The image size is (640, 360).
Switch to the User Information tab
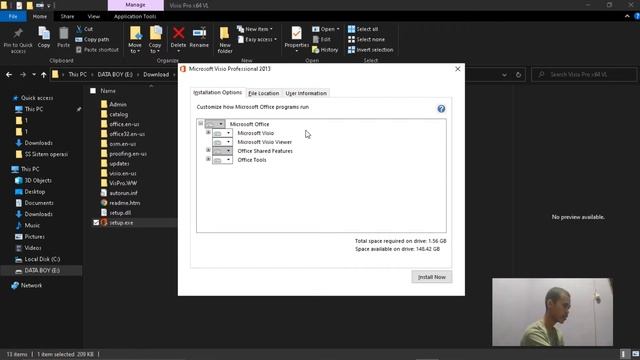click(x=306, y=93)
